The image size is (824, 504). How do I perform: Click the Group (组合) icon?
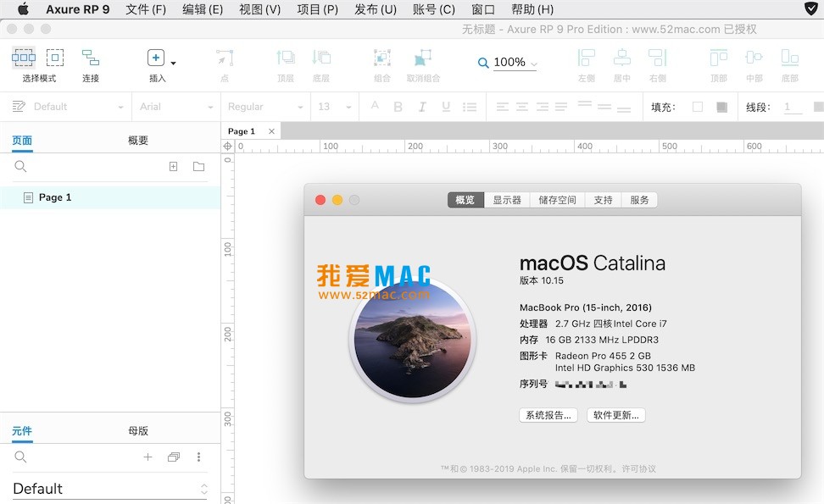tap(382, 58)
